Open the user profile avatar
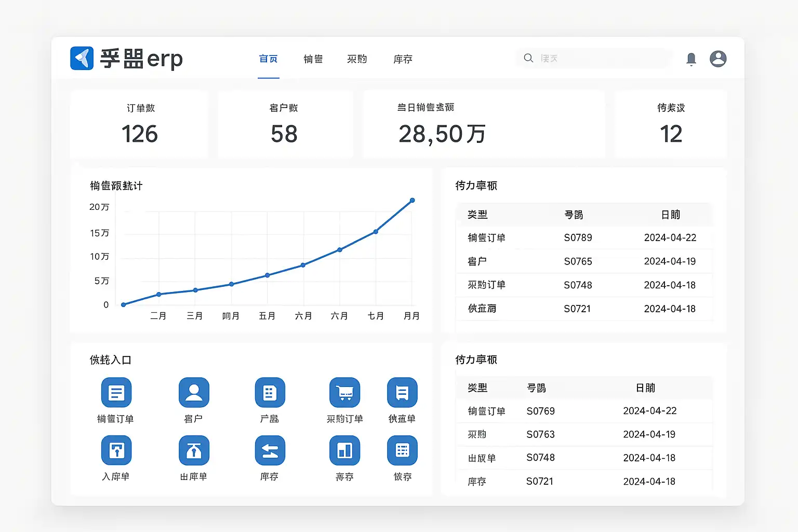The image size is (798, 532). [718, 59]
